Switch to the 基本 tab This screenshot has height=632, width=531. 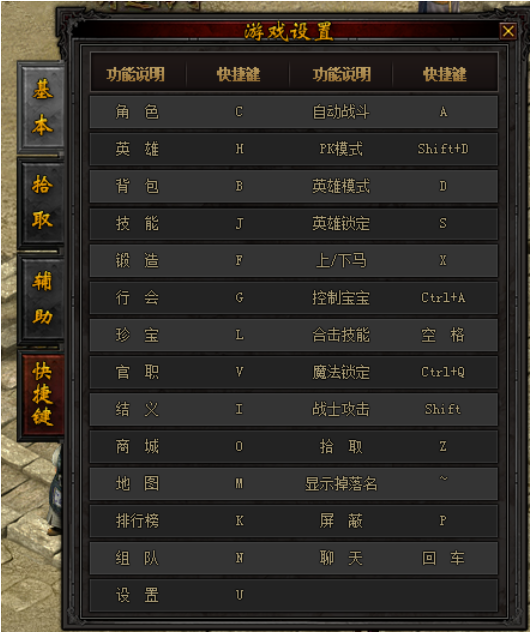[42, 107]
